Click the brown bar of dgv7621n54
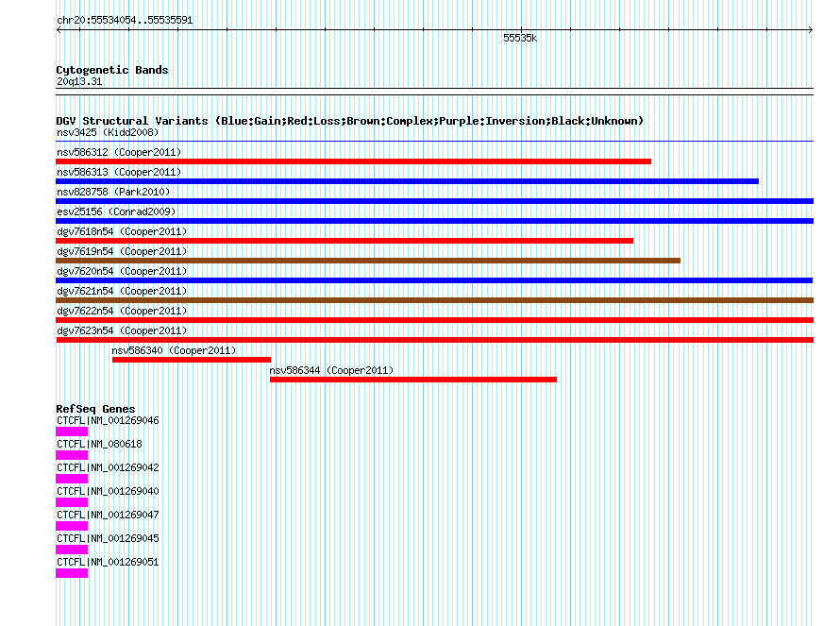Screen dimensions: 840x626 [434, 300]
